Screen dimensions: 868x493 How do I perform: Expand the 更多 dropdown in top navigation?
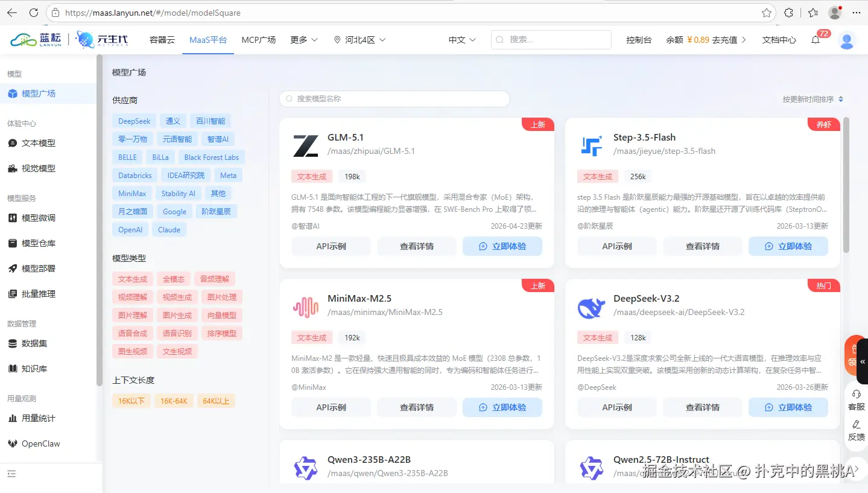(303, 40)
